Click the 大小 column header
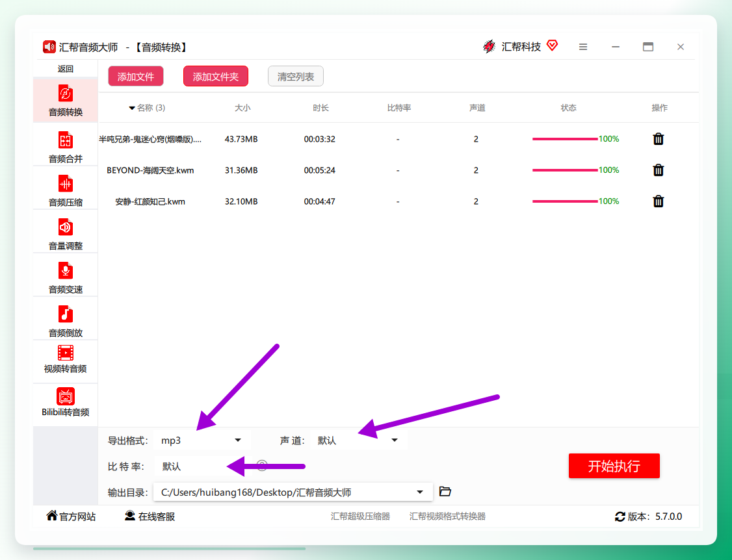Screen dimensions: 732x560 pos(242,108)
